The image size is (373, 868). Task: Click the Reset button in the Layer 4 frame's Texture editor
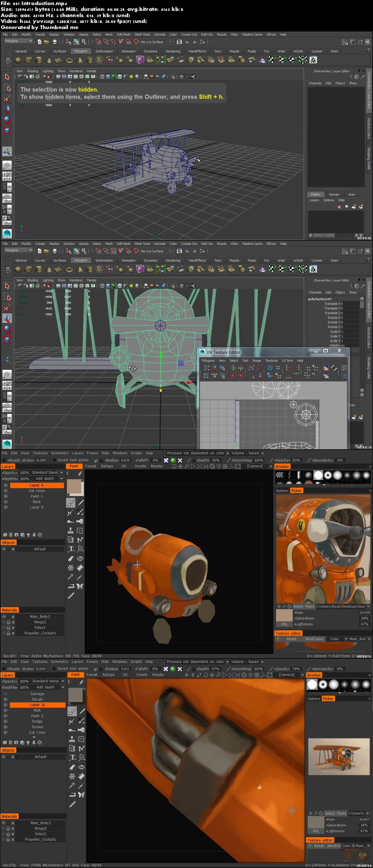click(x=291, y=639)
